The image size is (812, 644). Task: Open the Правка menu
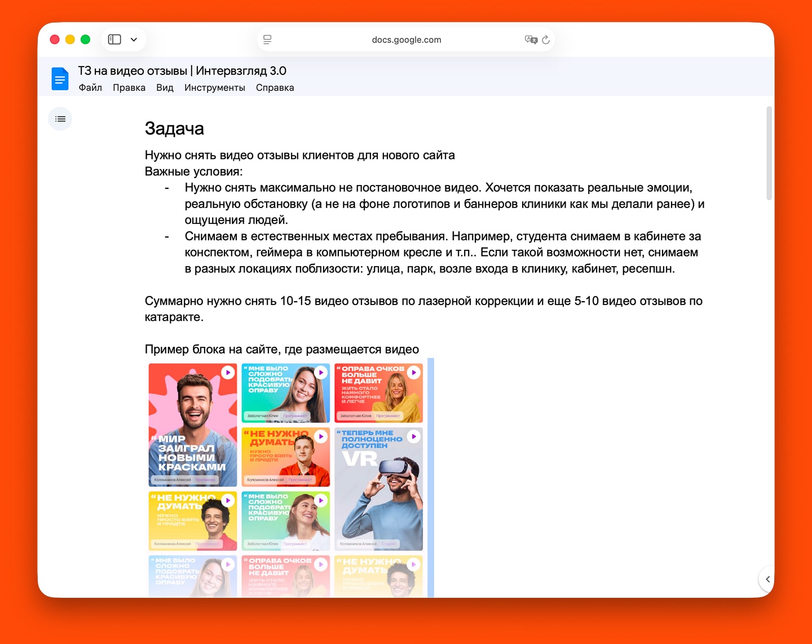[129, 87]
